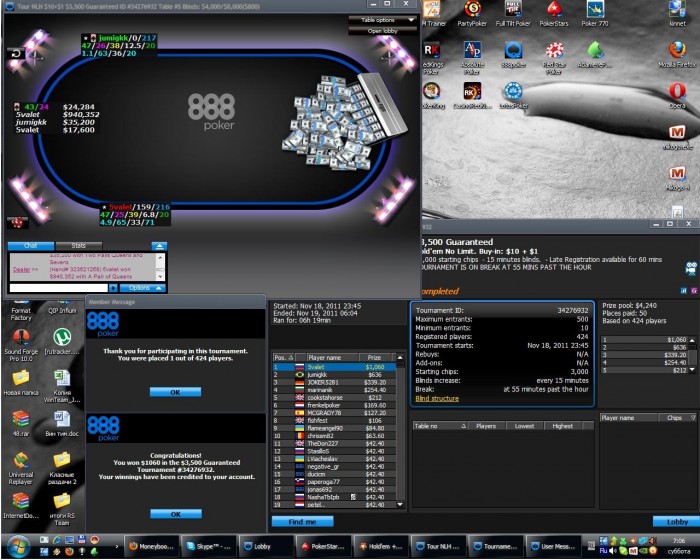700x560 pixels.
Task: Sort tables by Table no column
Action: tap(440, 426)
